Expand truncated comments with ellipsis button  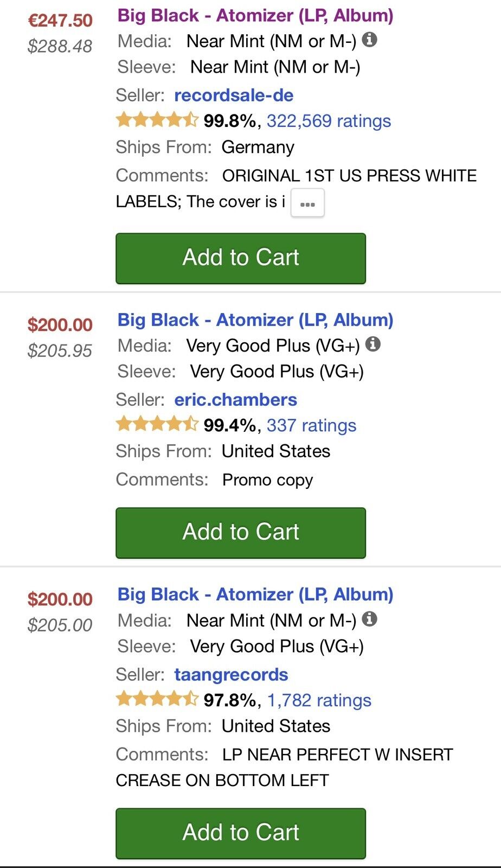307,203
